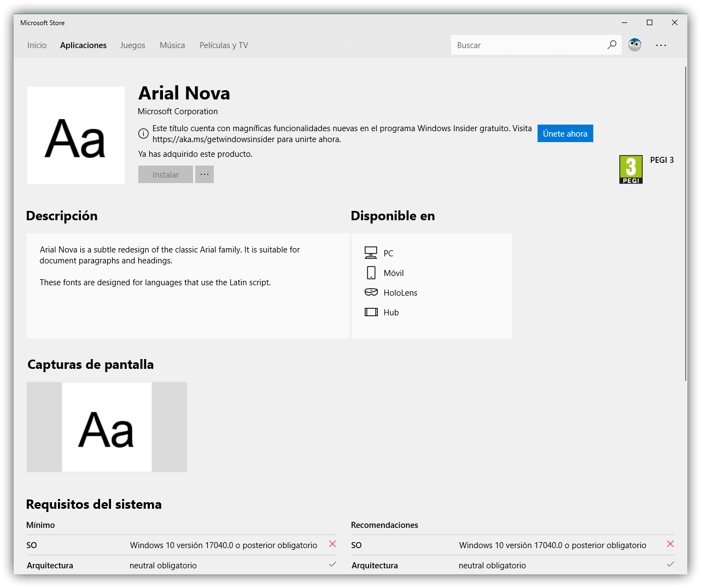The height and width of the screenshot is (588, 701).
Task: Click the SO label under Mínimo
Action: [x=32, y=545]
